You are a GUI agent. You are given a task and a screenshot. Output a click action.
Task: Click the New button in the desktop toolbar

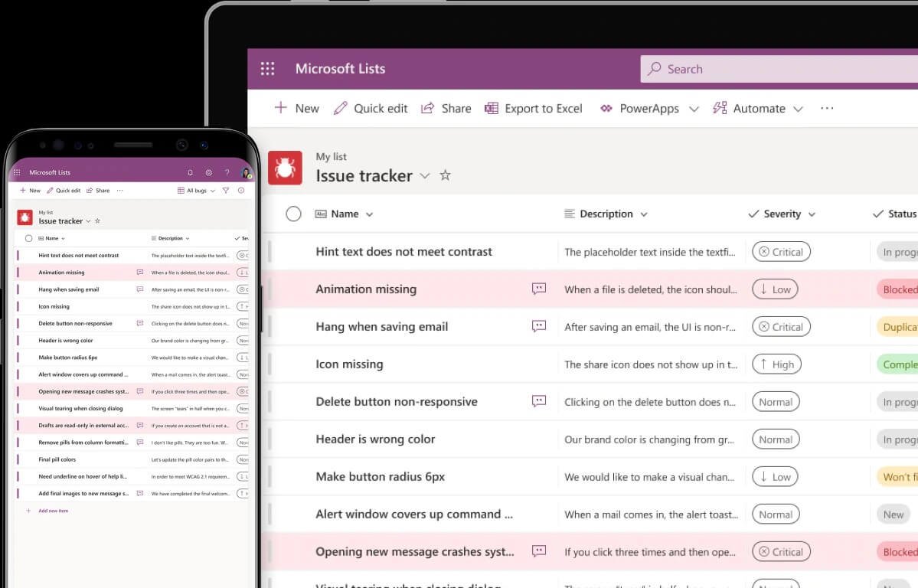tap(297, 109)
